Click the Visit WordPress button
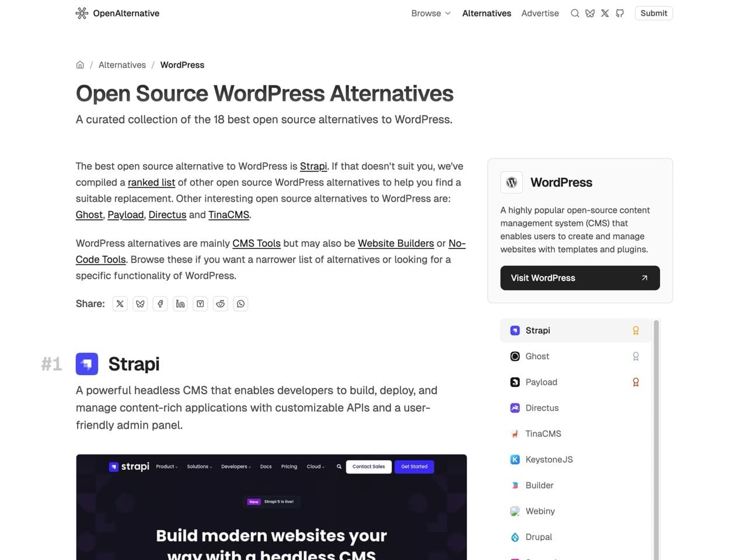Viewport: 747px width, 560px height. pyautogui.click(x=580, y=278)
